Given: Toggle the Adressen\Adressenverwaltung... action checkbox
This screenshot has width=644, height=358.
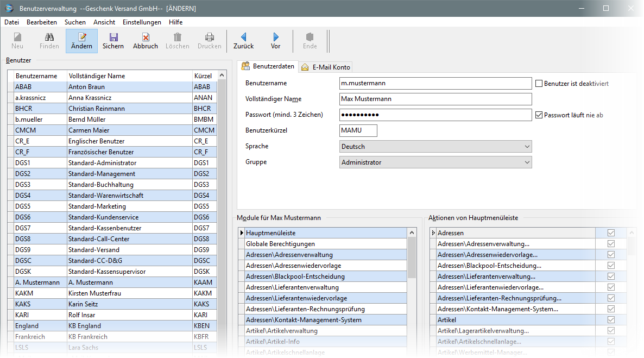Looking at the screenshot, I should point(611,244).
